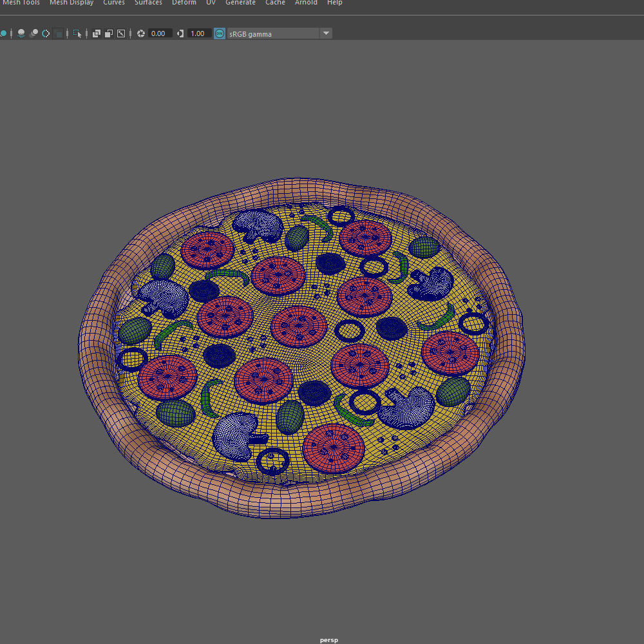Open the Arnold menu
Screen dimensions: 644x644
click(x=306, y=3)
